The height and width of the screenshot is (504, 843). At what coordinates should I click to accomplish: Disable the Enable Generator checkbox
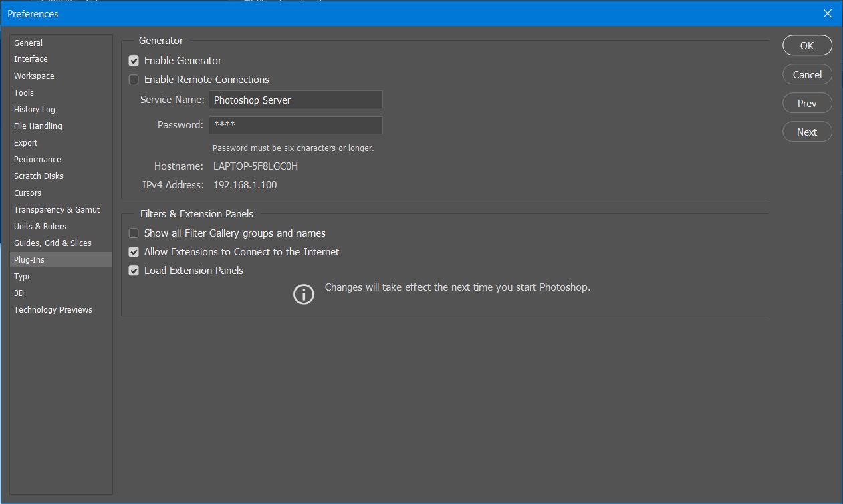(134, 61)
